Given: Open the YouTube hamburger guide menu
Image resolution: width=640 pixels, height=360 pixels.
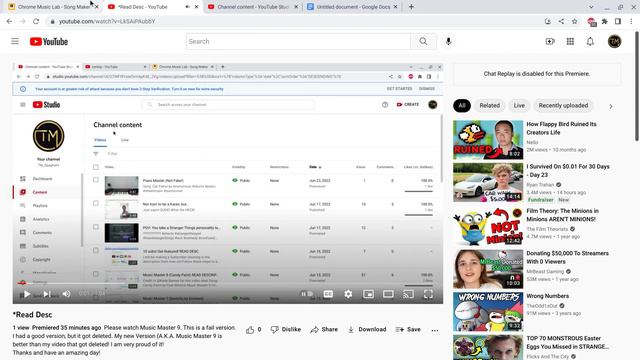Looking at the screenshot, I should tap(15, 41).
